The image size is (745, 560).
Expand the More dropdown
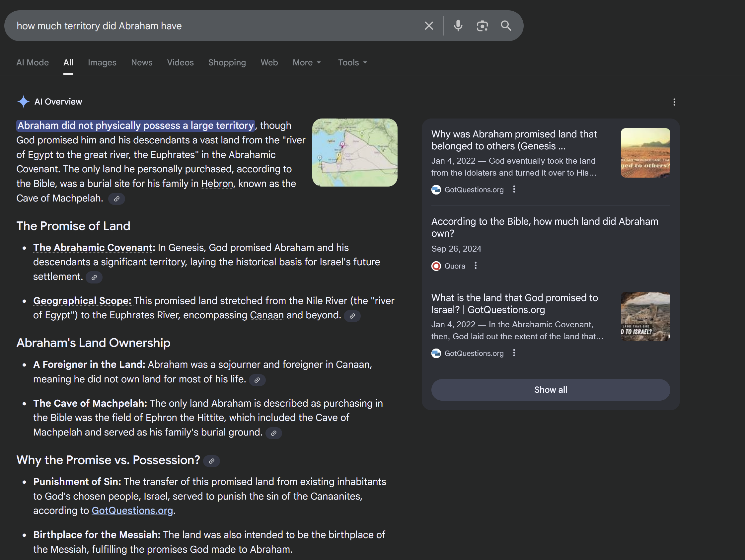(307, 63)
